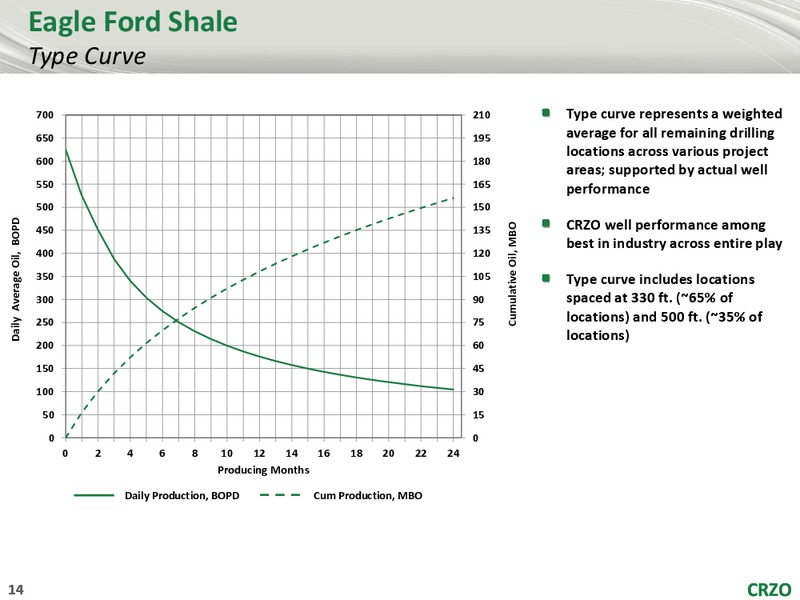Click right axis value 75
Viewport: 800px width, 600px height.
click(478, 322)
